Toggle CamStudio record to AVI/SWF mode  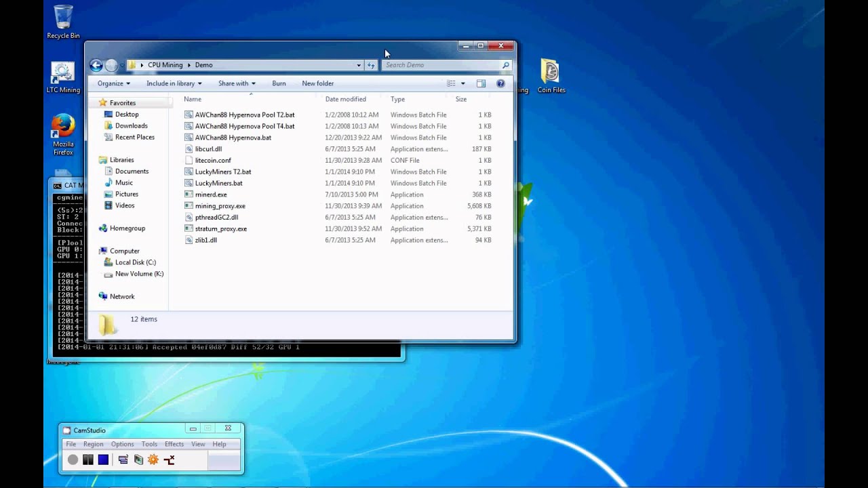(x=138, y=460)
